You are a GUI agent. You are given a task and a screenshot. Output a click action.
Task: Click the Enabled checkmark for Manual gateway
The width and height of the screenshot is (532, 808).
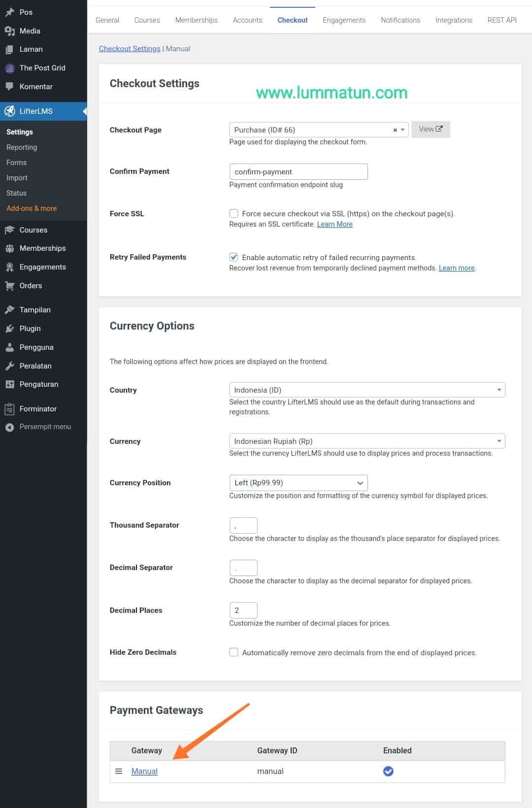click(x=388, y=771)
